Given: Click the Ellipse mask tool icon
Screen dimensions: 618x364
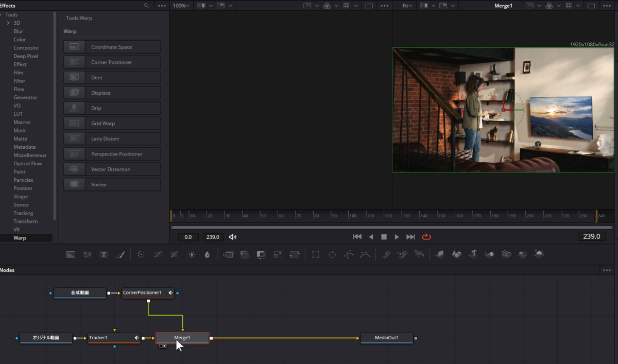Looking at the screenshot, I should pos(332,254).
